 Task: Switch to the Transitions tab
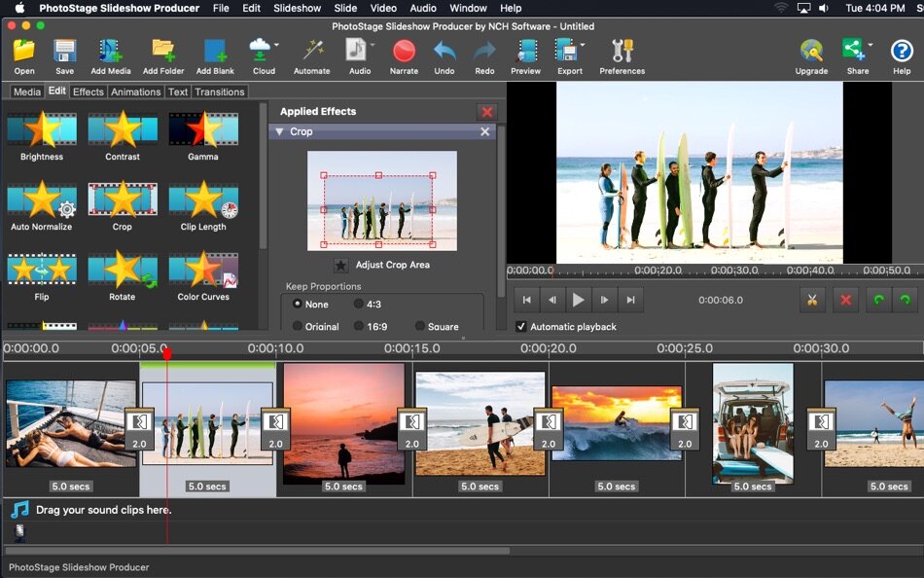(219, 91)
